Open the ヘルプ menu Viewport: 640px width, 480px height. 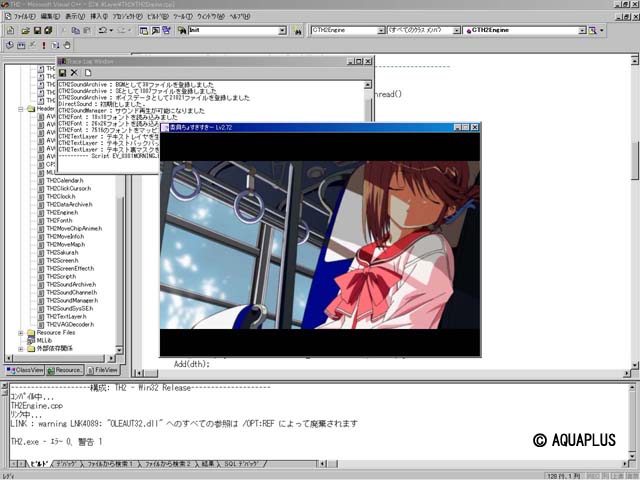click(x=240, y=16)
